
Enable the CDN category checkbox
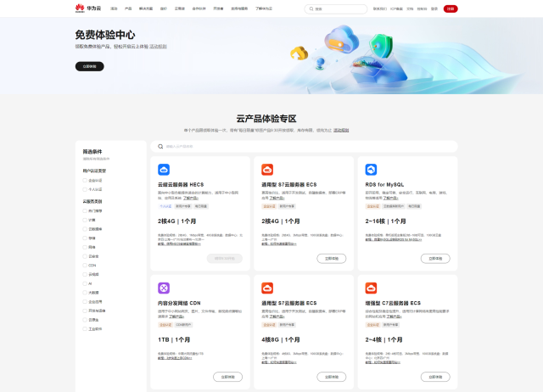point(86,265)
